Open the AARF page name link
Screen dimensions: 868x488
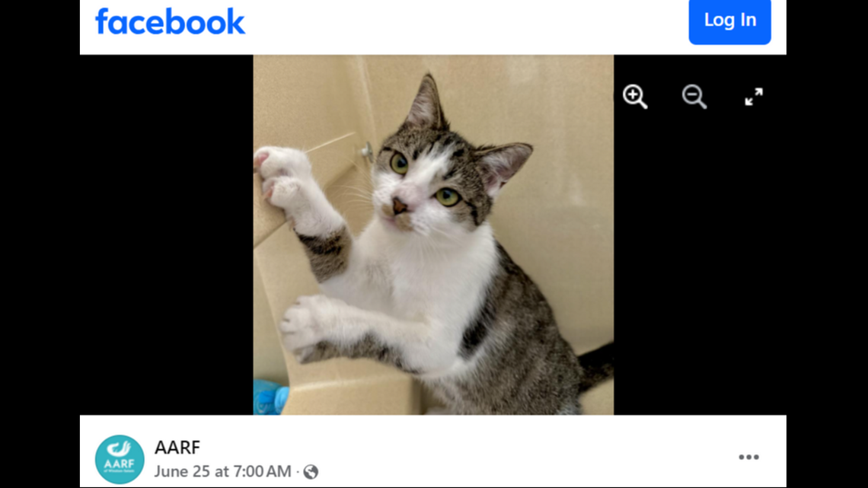[x=177, y=447]
